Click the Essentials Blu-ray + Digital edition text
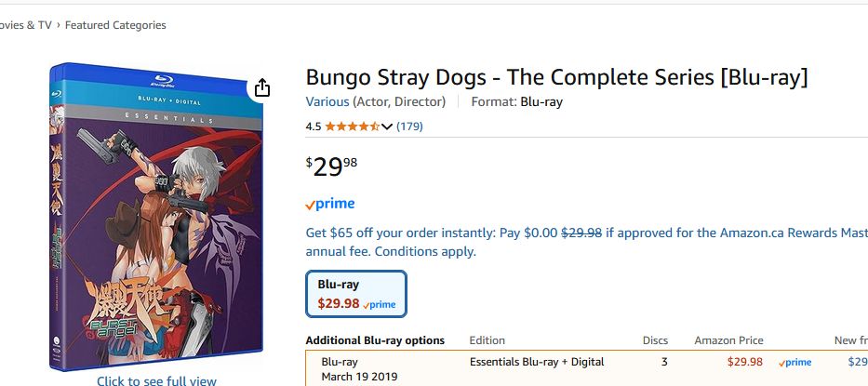Viewport: 868px width, 386px height. pos(537,362)
